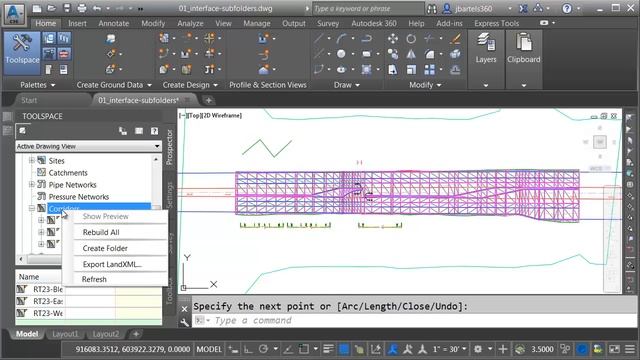Click the Prospector vertical tab
Image resolution: width=640 pixels, height=360 pixels.
click(x=170, y=147)
